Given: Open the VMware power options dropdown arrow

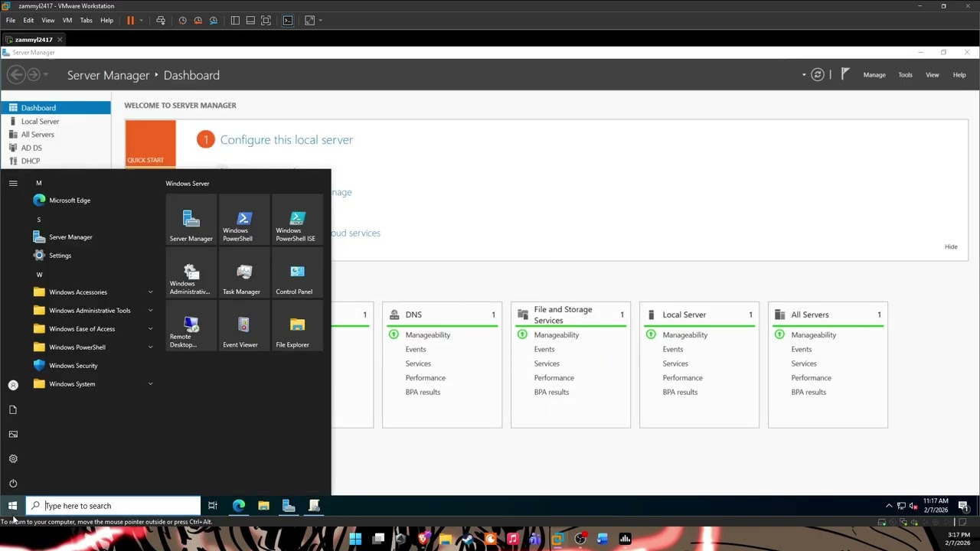Looking at the screenshot, I should pos(142,21).
